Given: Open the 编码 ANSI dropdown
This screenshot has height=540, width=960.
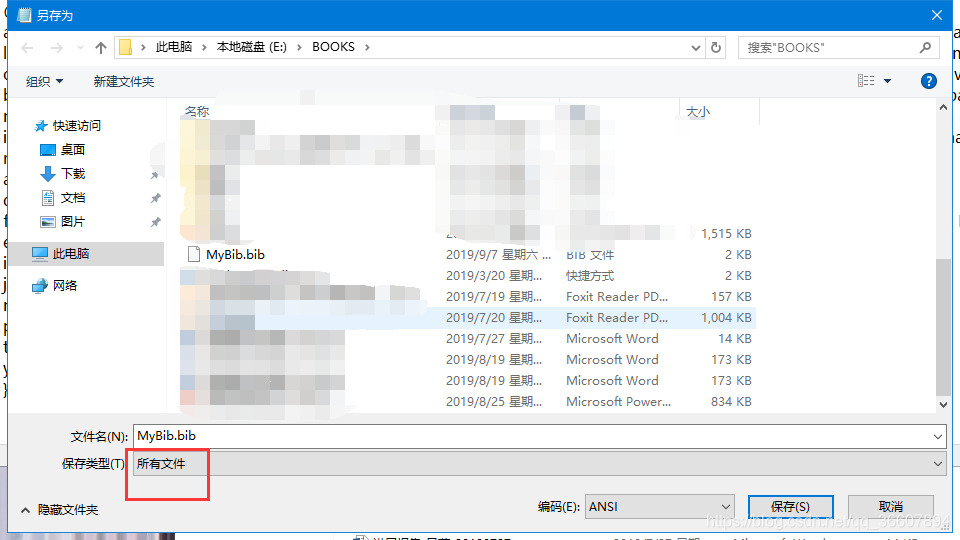Looking at the screenshot, I should coord(659,506).
